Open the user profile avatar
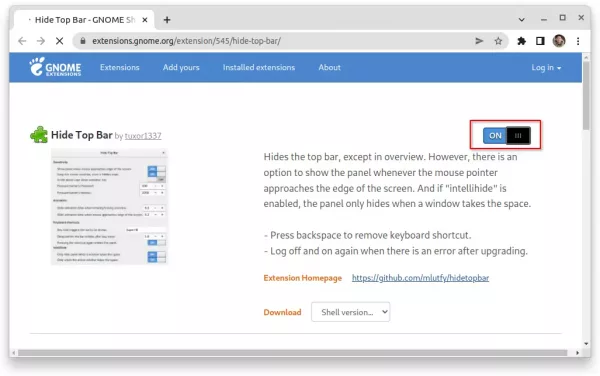The image size is (600, 376). [559, 41]
